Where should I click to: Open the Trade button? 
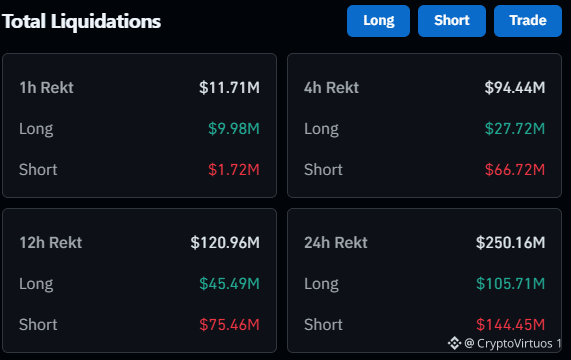(x=528, y=21)
